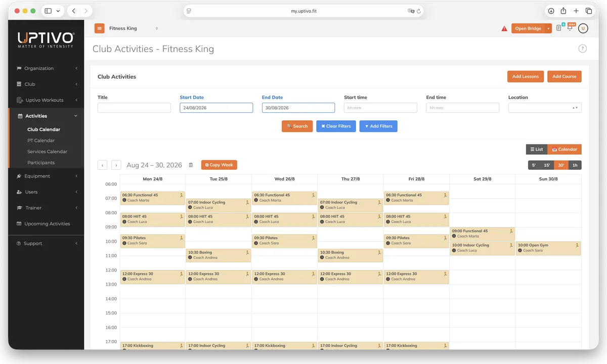Set calendar granularity to 5 minutes
This screenshot has width=607, height=364.
(x=534, y=165)
